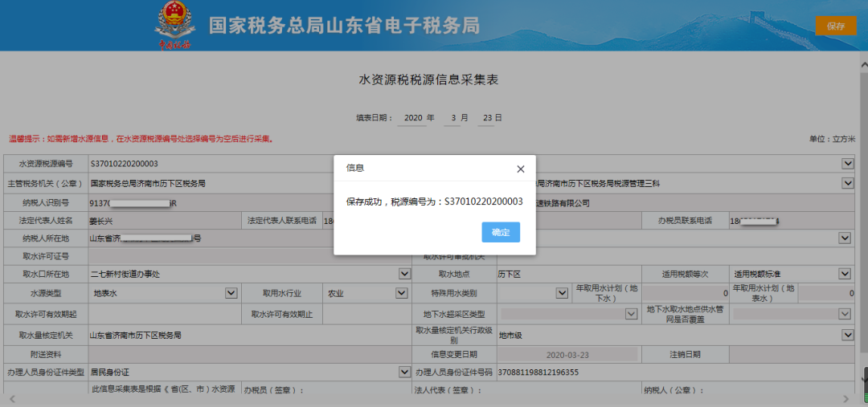Click the vertical scrollbar up arrow
868x407 pixels.
[863, 65]
